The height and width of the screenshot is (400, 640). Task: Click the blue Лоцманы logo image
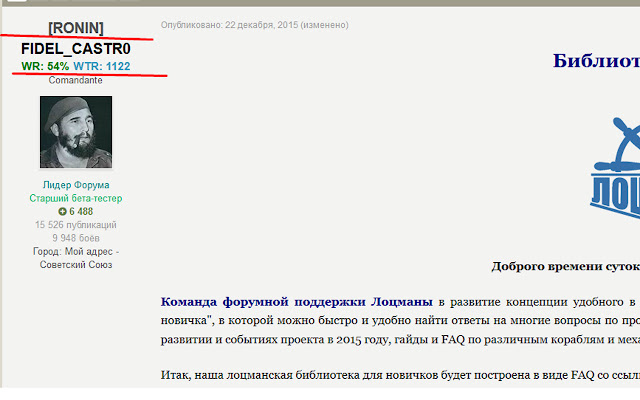(615, 167)
